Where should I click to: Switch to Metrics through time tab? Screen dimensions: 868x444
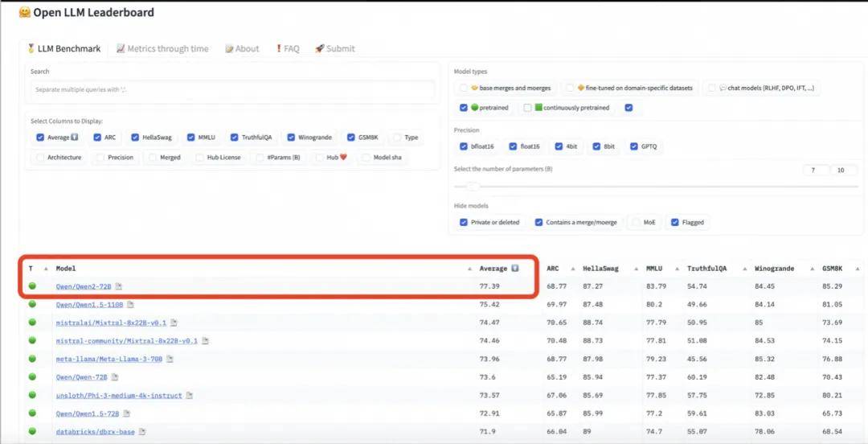pyautogui.click(x=162, y=49)
